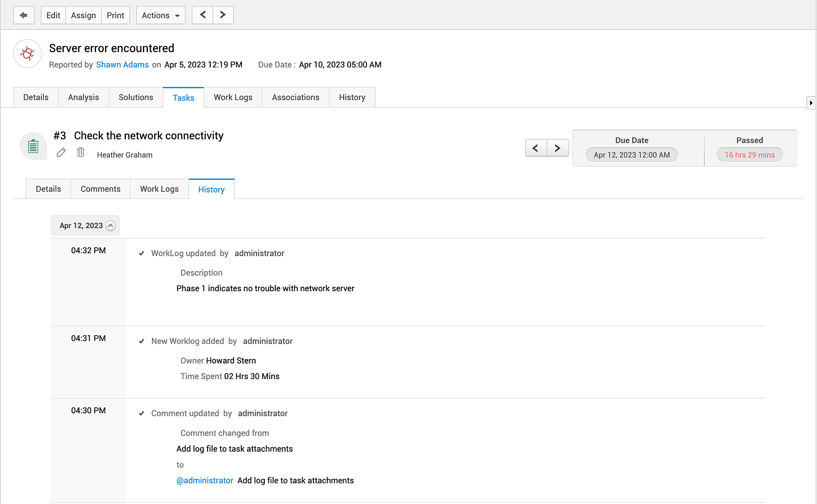Open the task Comments tab
The width and height of the screenshot is (817, 504).
[x=100, y=189]
